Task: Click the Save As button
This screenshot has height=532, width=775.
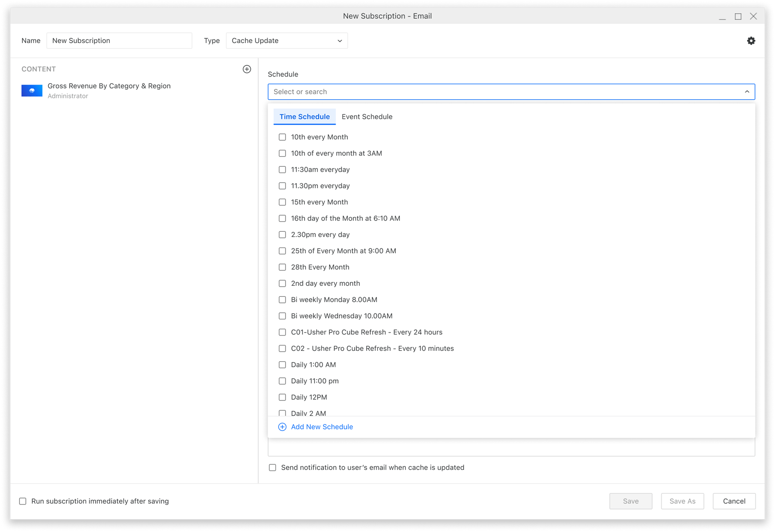Action: [682, 501]
